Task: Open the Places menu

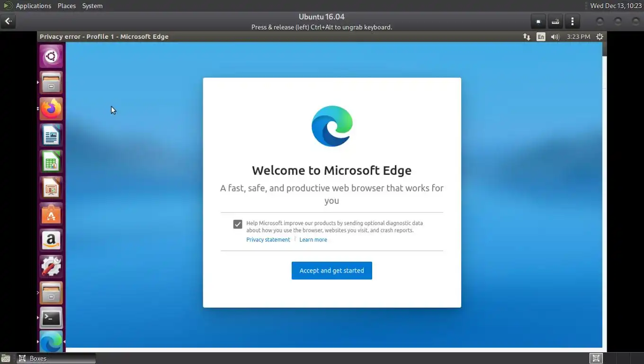Action: click(67, 6)
